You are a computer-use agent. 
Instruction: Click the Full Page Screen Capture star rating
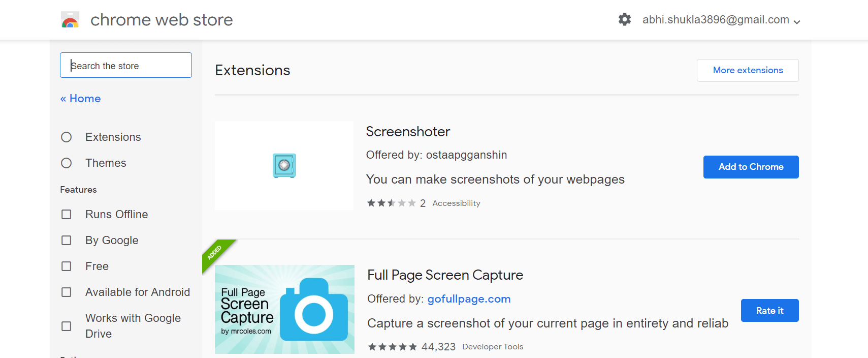tap(393, 347)
